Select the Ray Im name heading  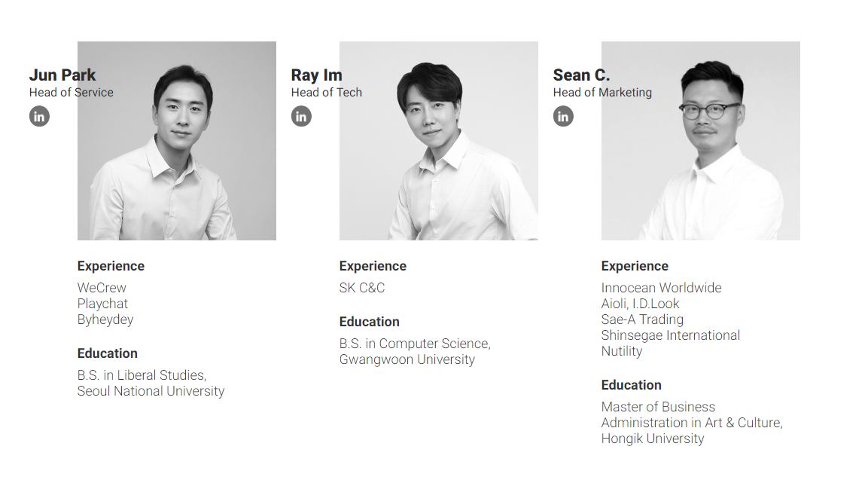click(x=317, y=75)
